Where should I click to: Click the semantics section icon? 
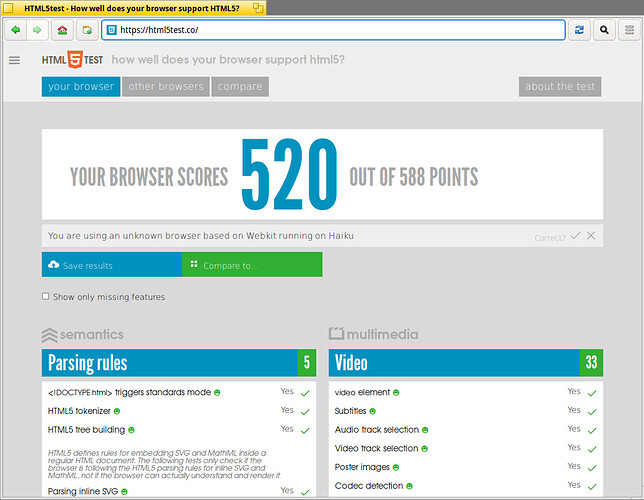[x=49, y=335]
